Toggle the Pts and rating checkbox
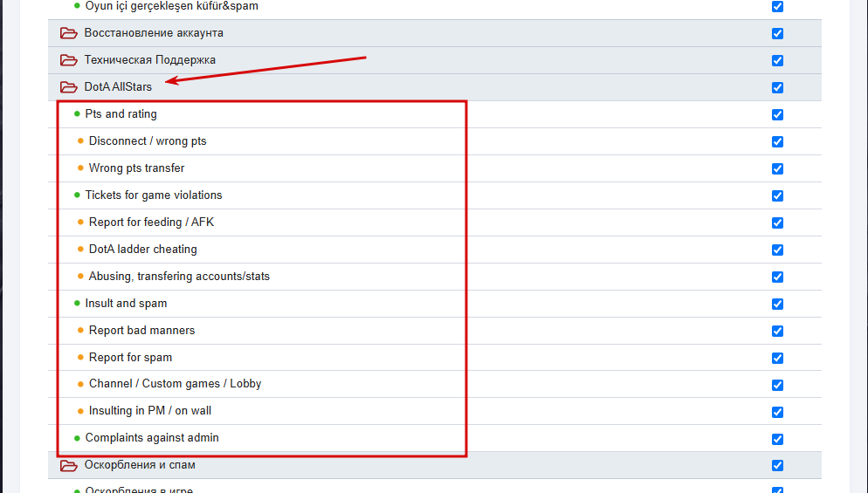The width and height of the screenshot is (868, 493). 777,114
